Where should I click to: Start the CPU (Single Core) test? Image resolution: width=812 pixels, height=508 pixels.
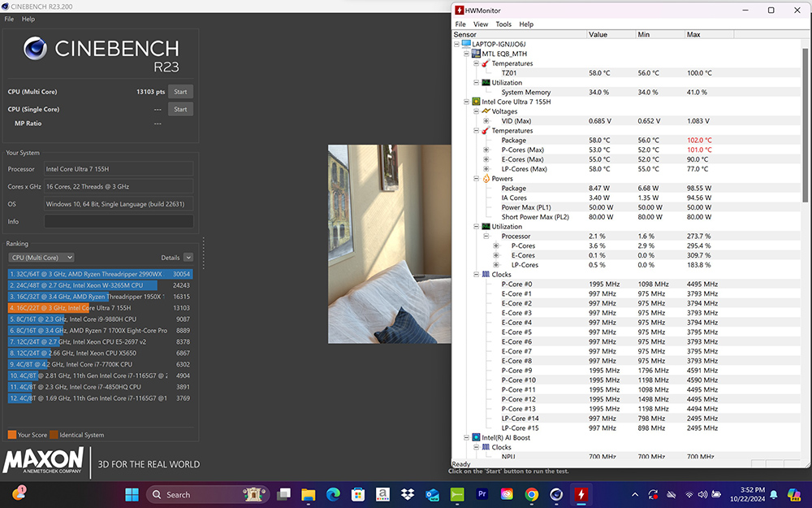pyautogui.click(x=180, y=110)
